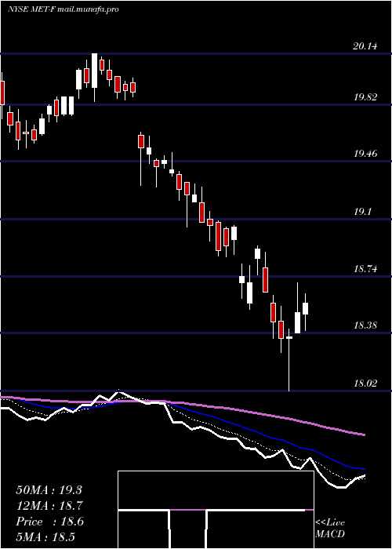Image resolution: width=392 pixels, height=549 pixels.
Task: Click the 18.74 price level label
Action: (x=365, y=269)
